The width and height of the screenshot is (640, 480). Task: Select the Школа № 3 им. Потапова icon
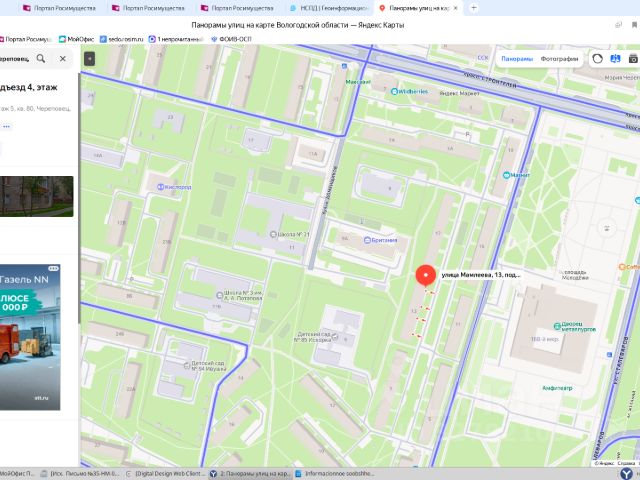[219, 295]
